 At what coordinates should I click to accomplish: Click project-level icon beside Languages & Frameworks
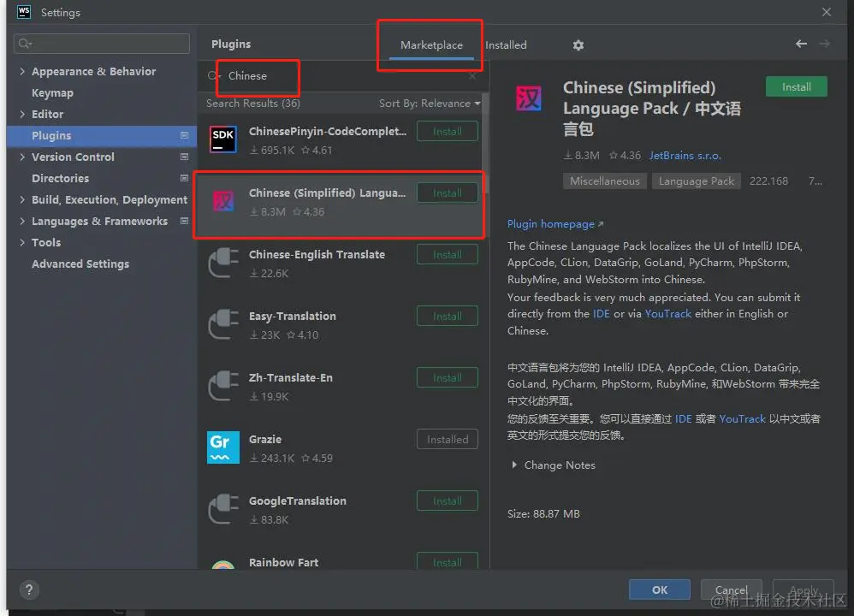pos(184,221)
